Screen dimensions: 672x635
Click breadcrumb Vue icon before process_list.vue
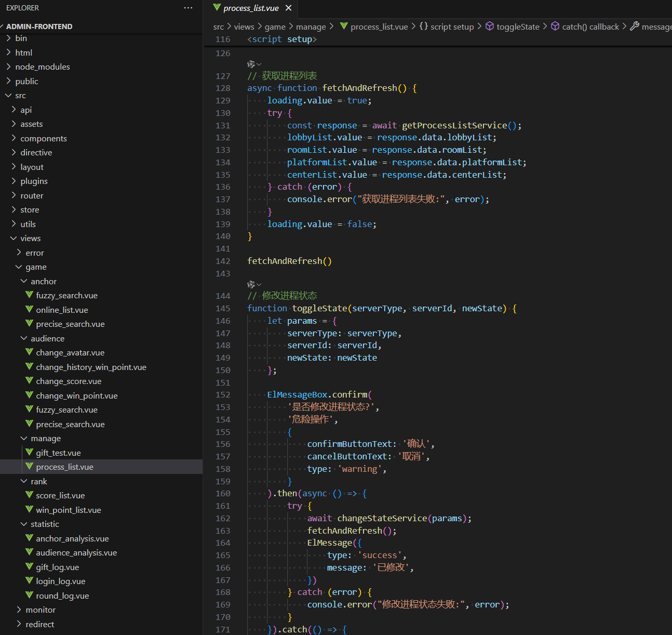pos(344,26)
